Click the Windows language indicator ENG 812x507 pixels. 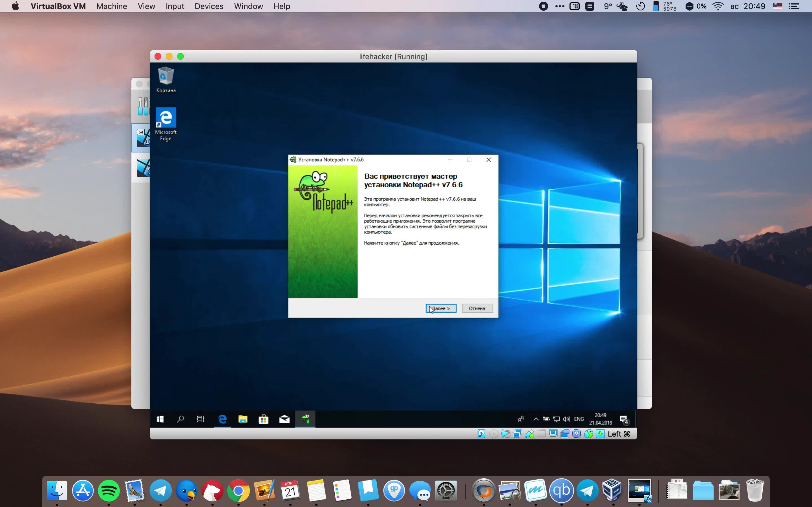[579, 419]
